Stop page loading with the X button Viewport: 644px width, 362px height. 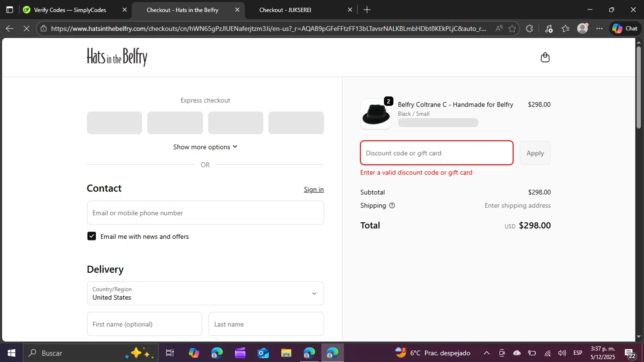[26, 28]
